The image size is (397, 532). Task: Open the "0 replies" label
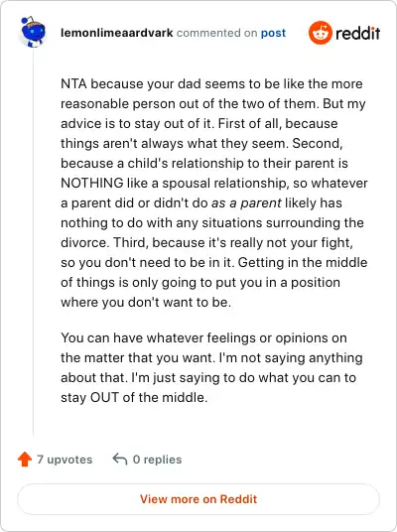pyautogui.click(x=157, y=460)
